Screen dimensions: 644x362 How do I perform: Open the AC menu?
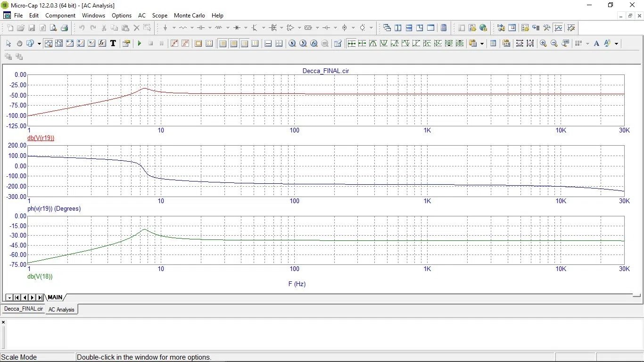point(142,16)
